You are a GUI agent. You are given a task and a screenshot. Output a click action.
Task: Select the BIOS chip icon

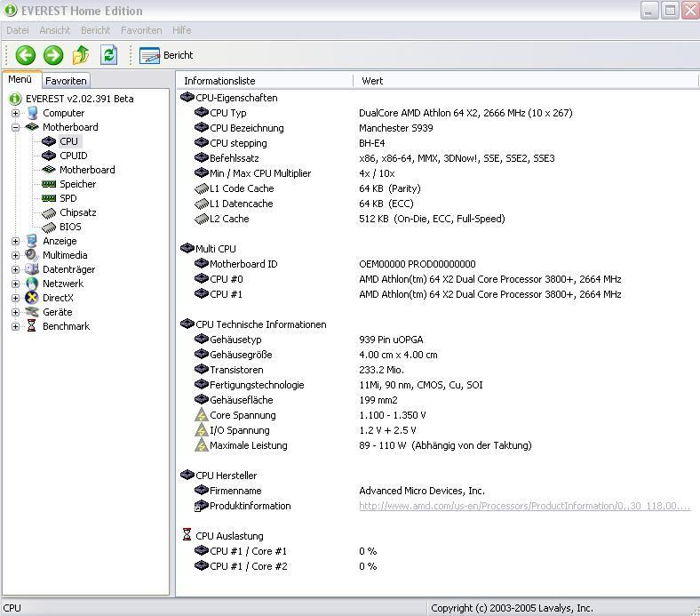click(x=49, y=228)
